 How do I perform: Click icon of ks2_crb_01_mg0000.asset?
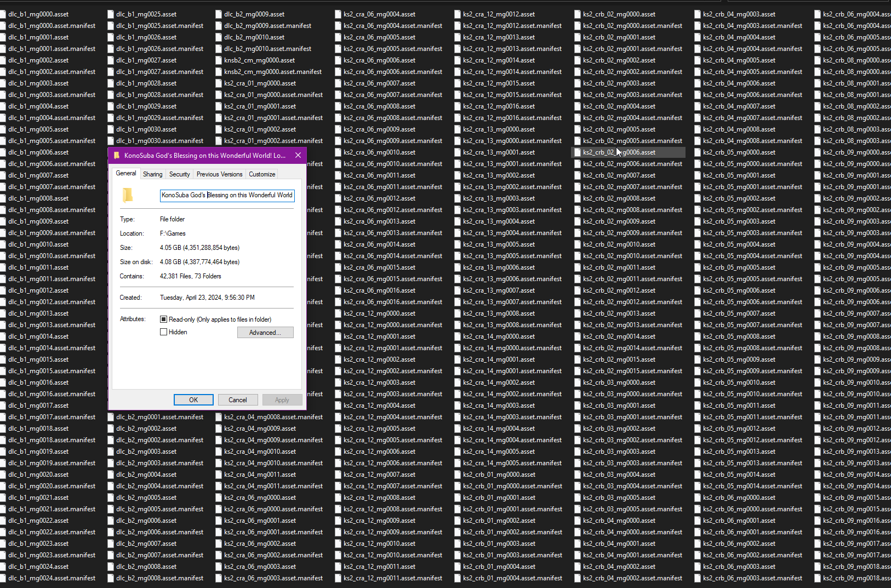click(458, 475)
